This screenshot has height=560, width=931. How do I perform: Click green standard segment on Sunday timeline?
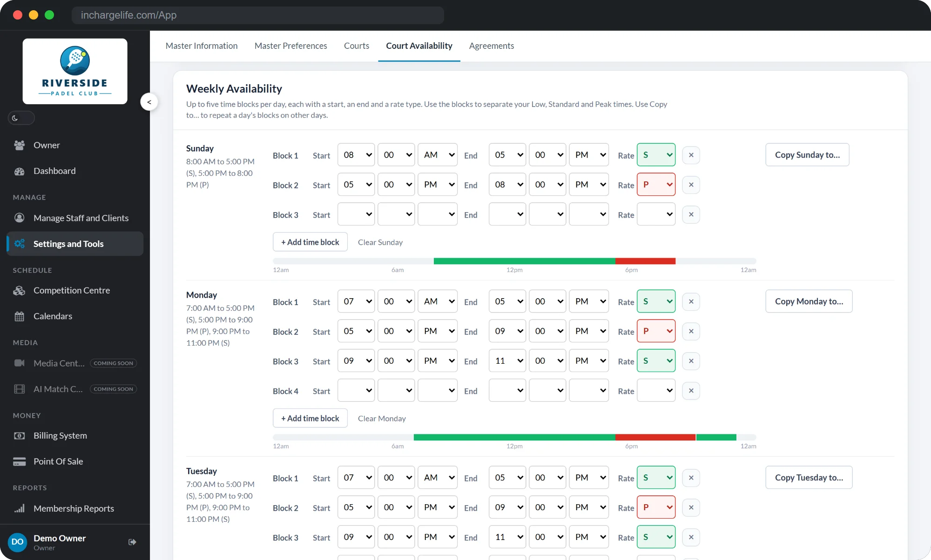point(524,261)
